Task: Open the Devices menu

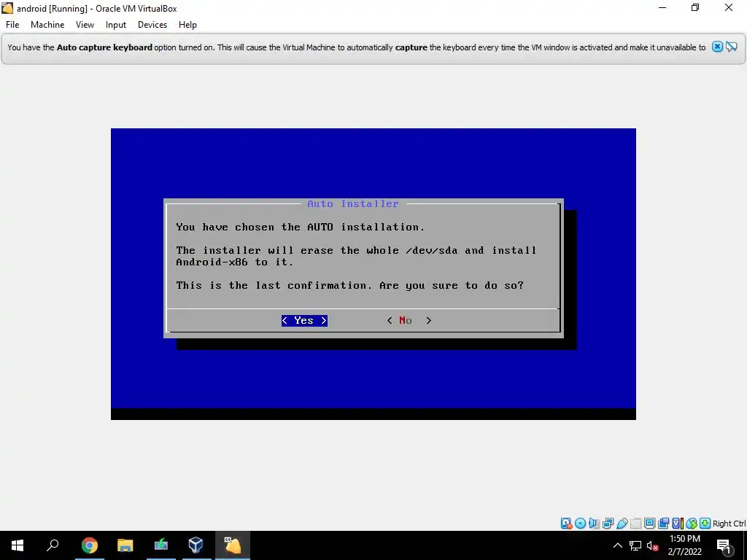Action: (x=152, y=25)
